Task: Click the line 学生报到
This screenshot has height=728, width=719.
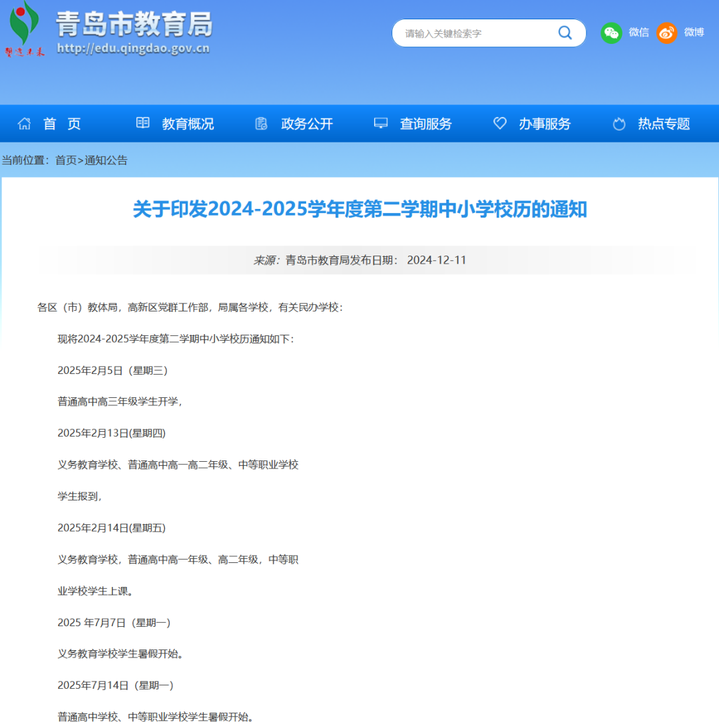Action: click(x=79, y=496)
